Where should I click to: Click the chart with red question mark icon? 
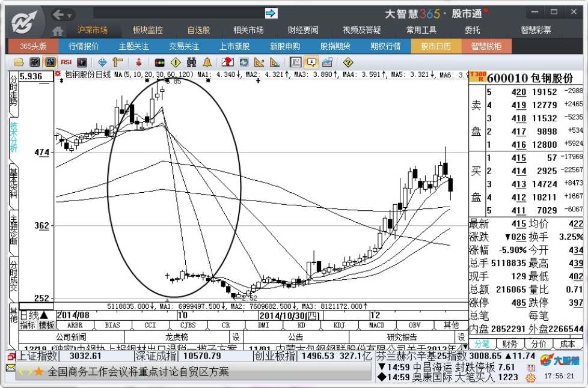tap(228, 62)
